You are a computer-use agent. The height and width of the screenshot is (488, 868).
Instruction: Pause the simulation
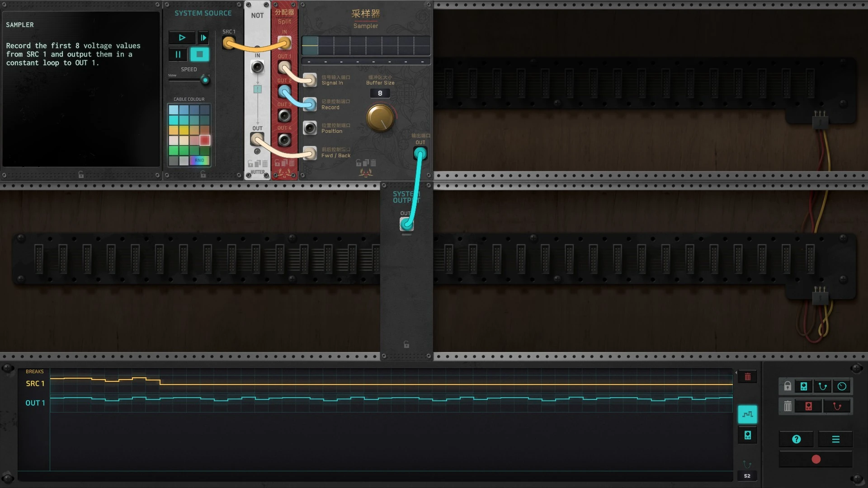point(178,55)
